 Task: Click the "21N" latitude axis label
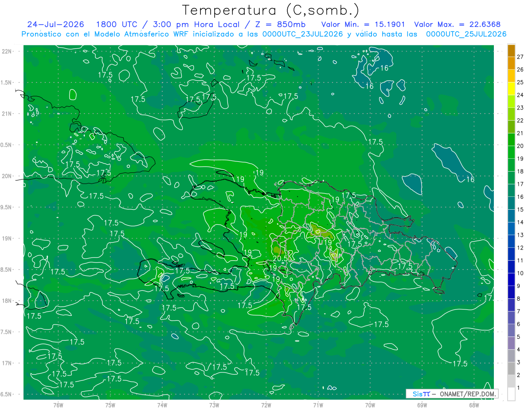click(7, 114)
